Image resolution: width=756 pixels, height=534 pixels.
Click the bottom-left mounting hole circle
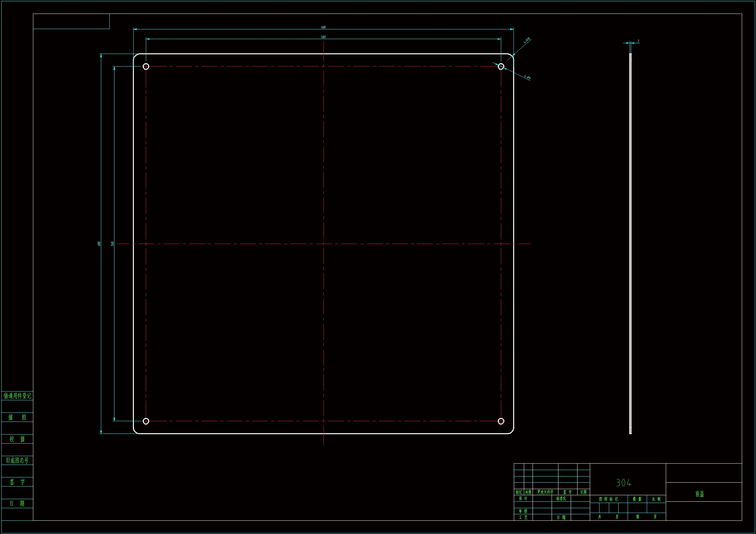click(x=146, y=421)
